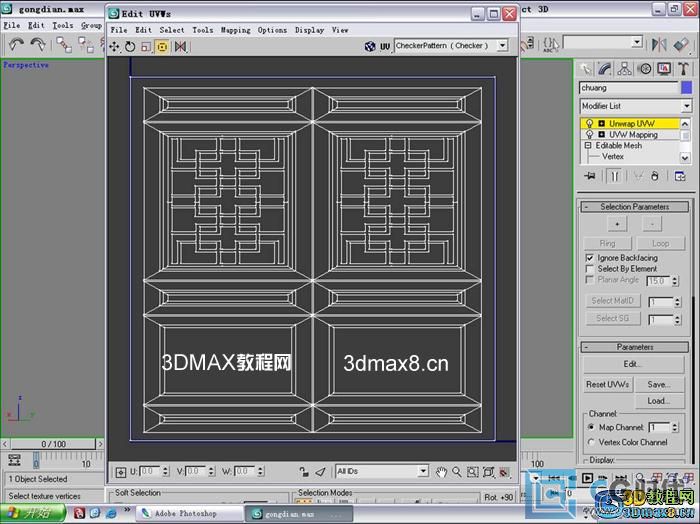Click the Redo arrow in main toolbar
The height and width of the screenshot is (524, 700).
click(38, 44)
